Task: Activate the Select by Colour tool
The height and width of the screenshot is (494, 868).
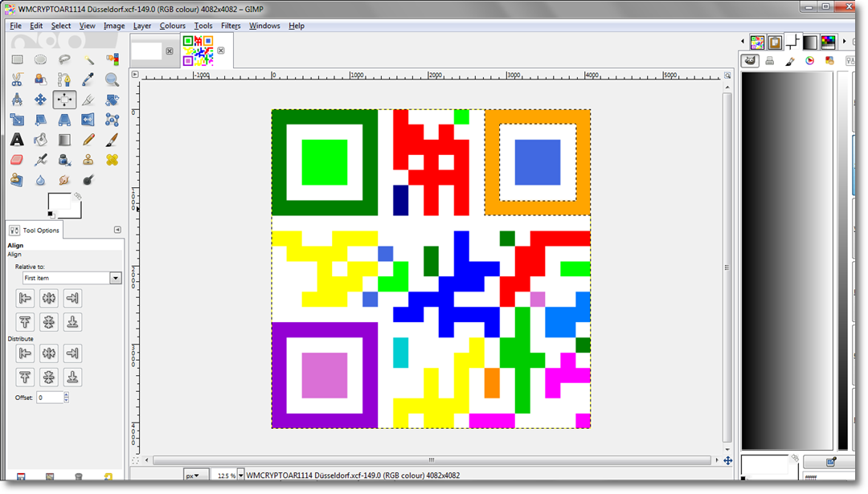Action: 112,59
